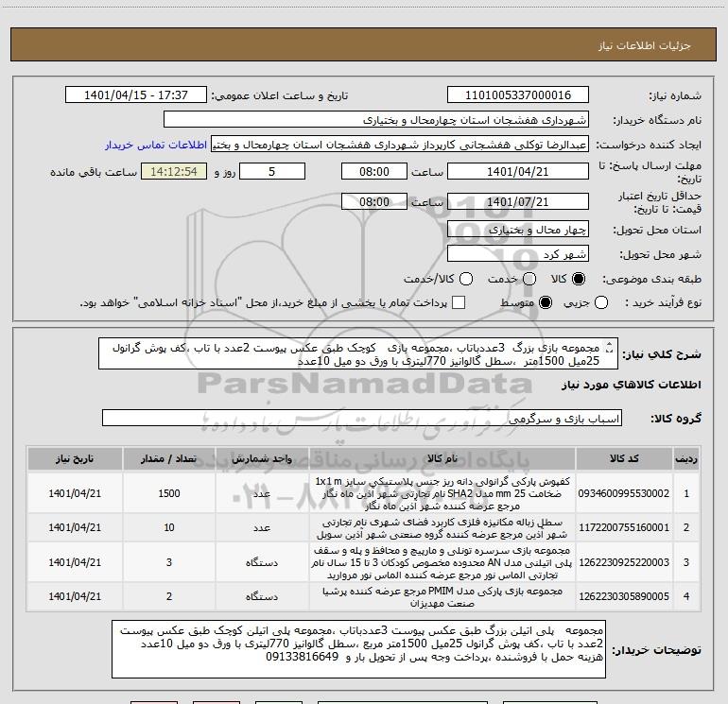Click product code 1262230925220003
Viewport: 728px width, 704px height.
[x=624, y=562]
